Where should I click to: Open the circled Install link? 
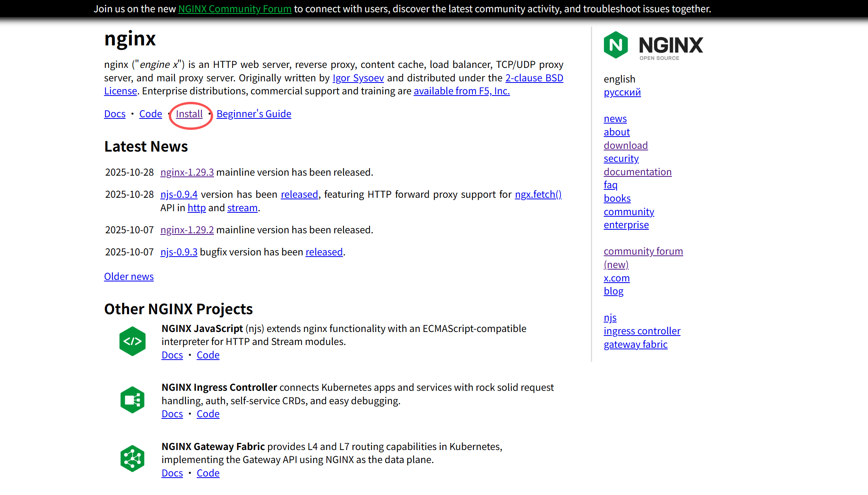coord(189,114)
